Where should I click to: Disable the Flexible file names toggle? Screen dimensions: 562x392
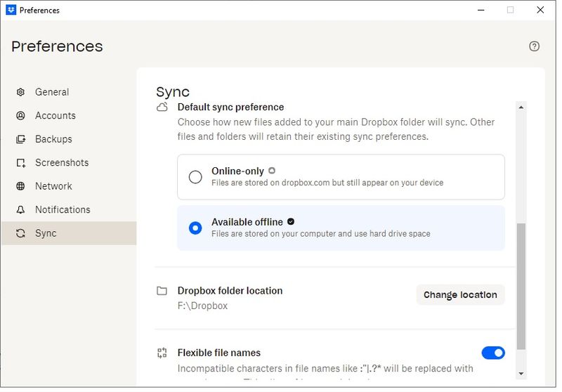click(x=492, y=353)
